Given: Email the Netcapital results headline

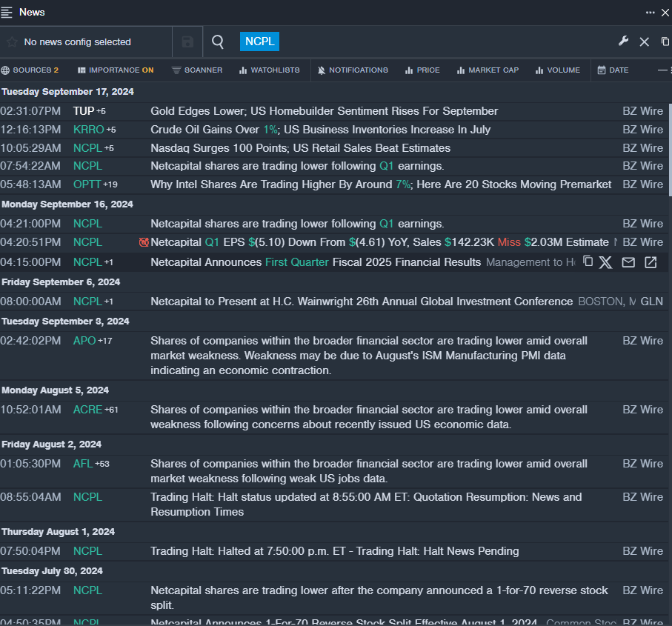Looking at the screenshot, I should click(628, 262).
